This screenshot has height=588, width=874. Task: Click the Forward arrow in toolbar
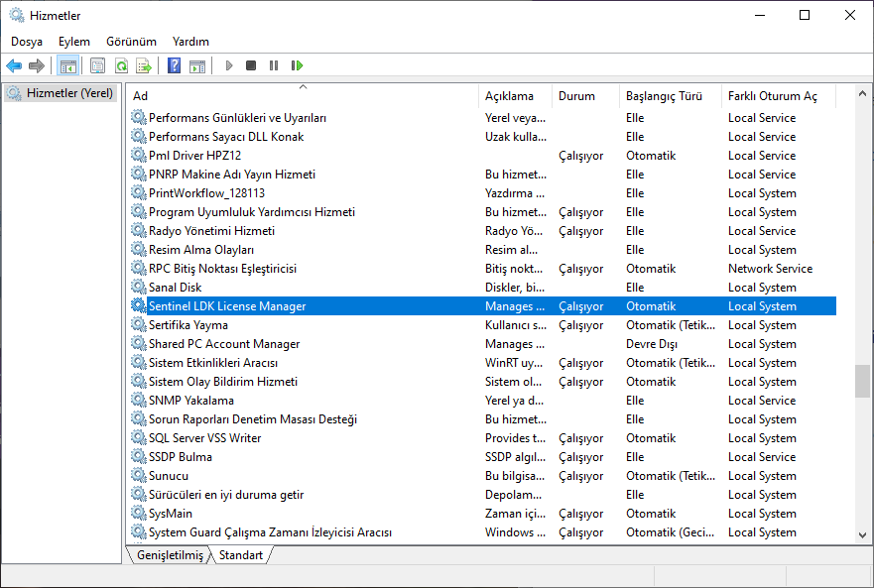click(37, 65)
